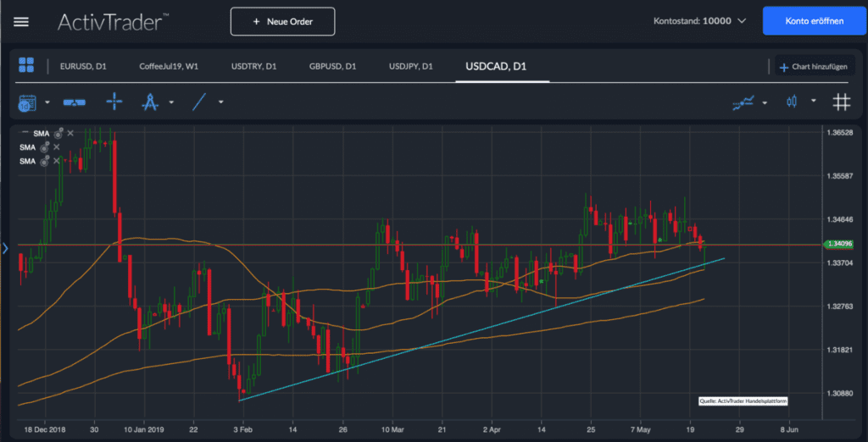Click the ActivTrader logo
This screenshot has width=868, height=442.
[113, 21]
